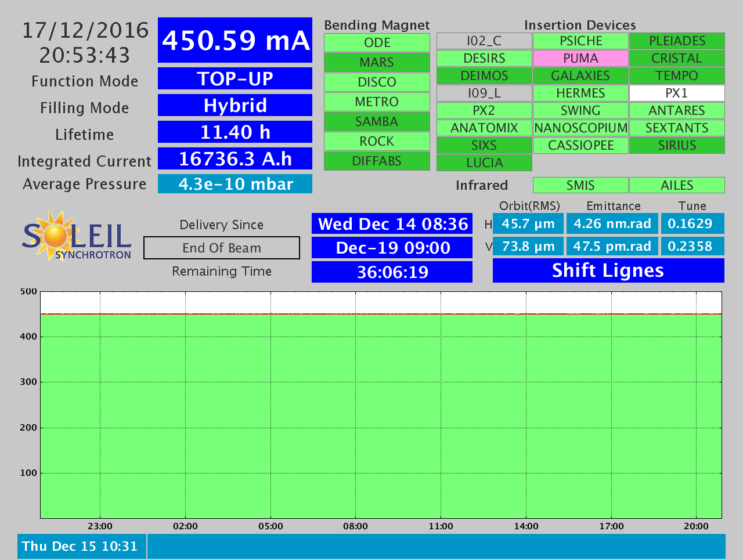Click the 16736.3 A.h integrated current

(x=235, y=158)
